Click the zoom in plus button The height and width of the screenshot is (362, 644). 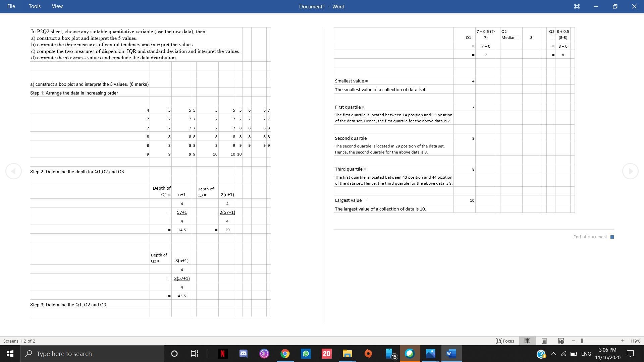pyautogui.click(x=623, y=341)
